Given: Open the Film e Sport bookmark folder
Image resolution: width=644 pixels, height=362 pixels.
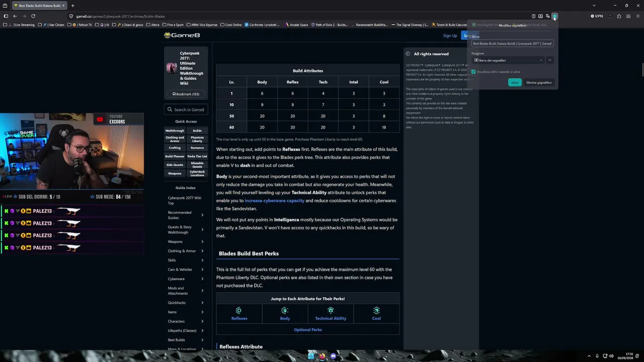Looking at the screenshot, I should pos(173,25).
